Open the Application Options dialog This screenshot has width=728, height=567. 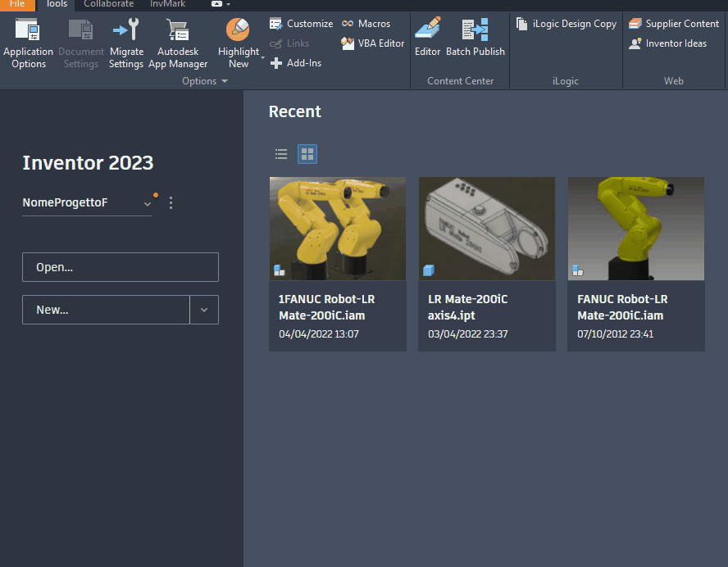click(28, 41)
